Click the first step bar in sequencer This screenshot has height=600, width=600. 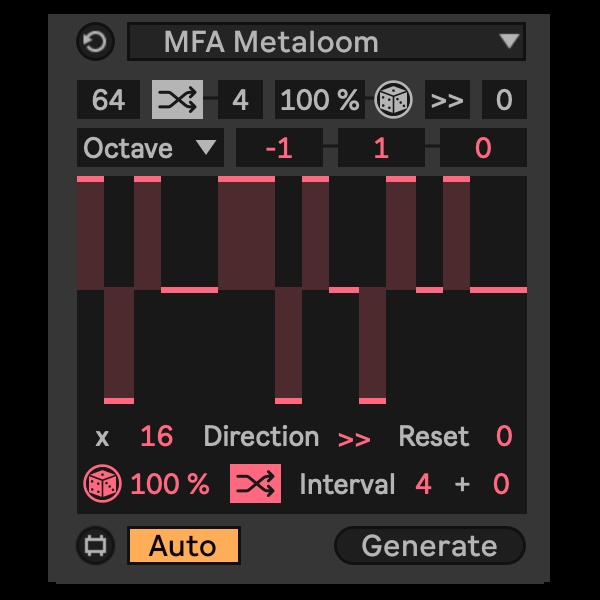click(x=90, y=233)
